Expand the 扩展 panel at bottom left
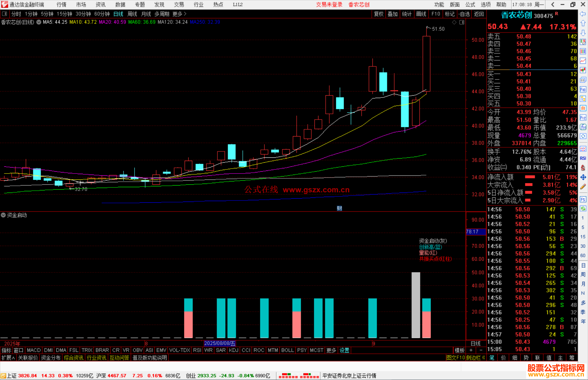The width and height of the screenshot is (588, 380). click(x=8, y=358)
